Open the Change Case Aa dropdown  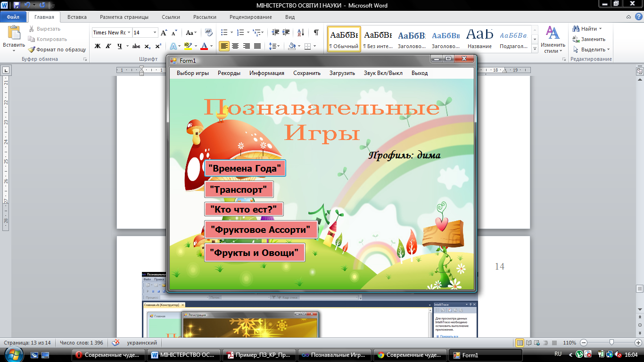point(191,33)
